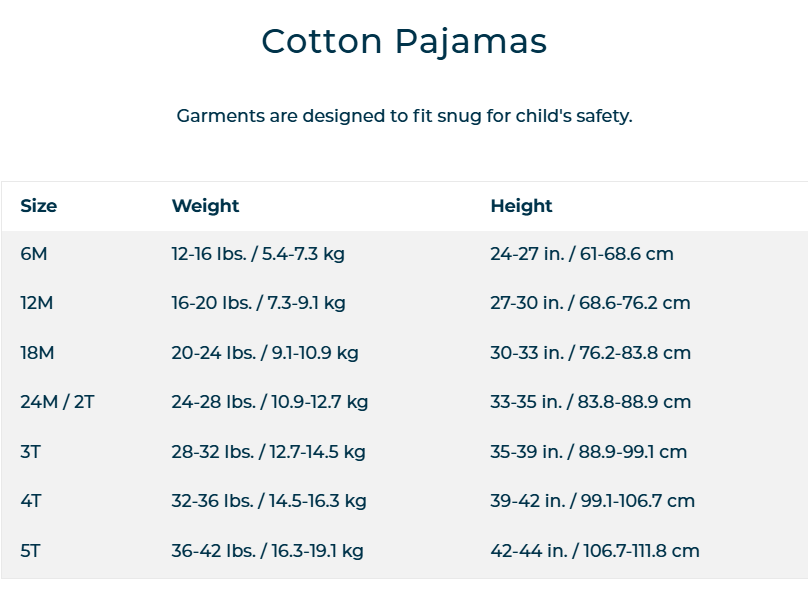Screen dimensions: 808x590
Task: Click the 3T size cell
Action: coord(30,452)
